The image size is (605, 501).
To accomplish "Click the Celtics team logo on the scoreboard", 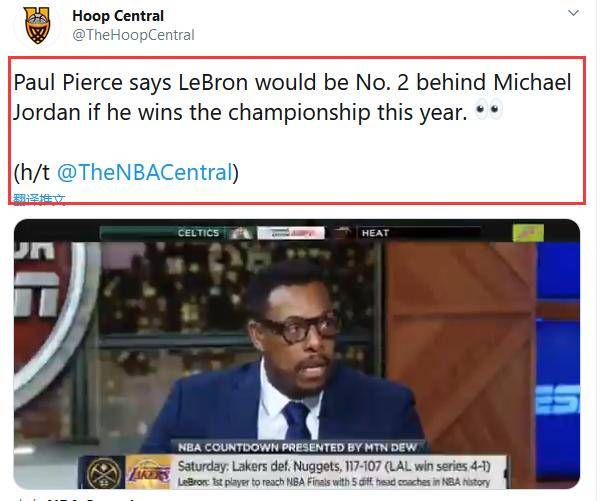I will point(240,233).
